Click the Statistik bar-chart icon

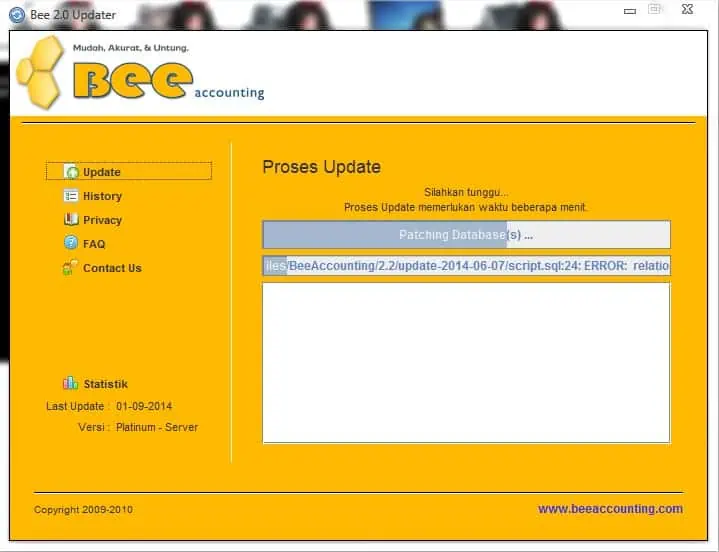pyautogui.click(x=71, y=383)
